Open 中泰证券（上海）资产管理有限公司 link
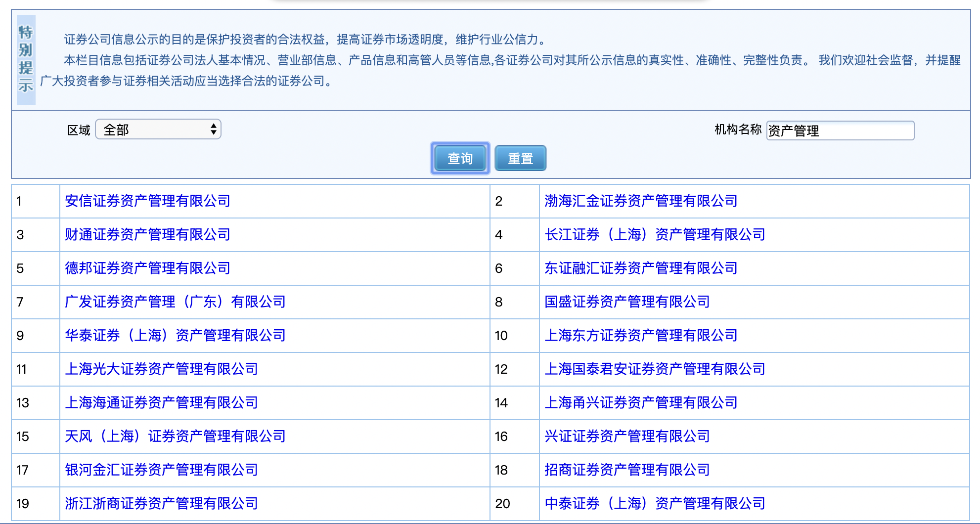980x524 pixels. click(655, 503)
